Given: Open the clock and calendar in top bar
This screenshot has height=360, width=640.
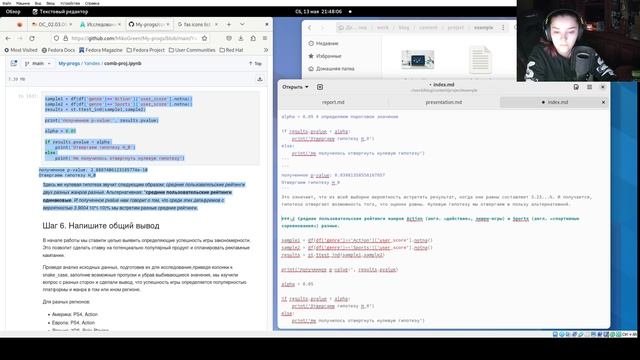Looking at the screenshot, I should [318, 11].
